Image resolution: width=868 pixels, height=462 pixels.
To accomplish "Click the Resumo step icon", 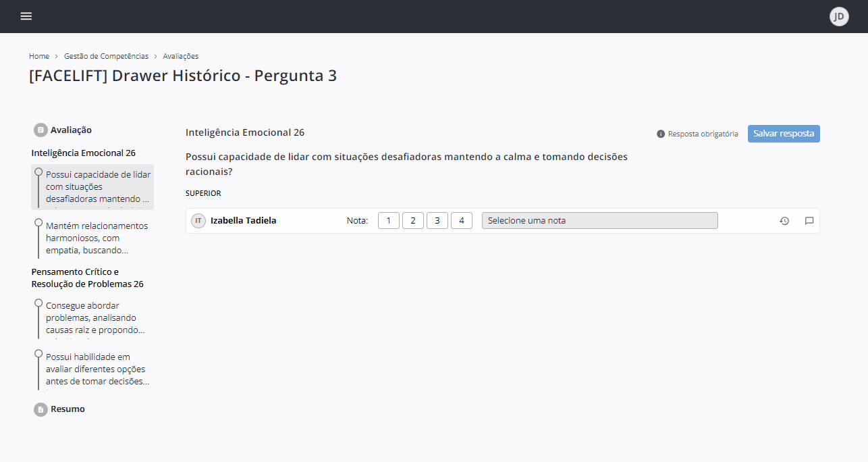I will (40, 409).
